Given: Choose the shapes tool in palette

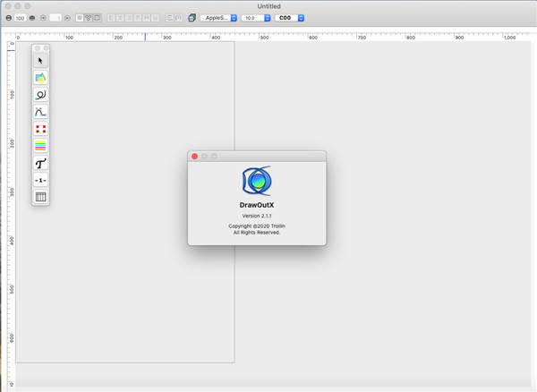Looking at the screenshot, I should pyautogui.click(x=40, y=78).
